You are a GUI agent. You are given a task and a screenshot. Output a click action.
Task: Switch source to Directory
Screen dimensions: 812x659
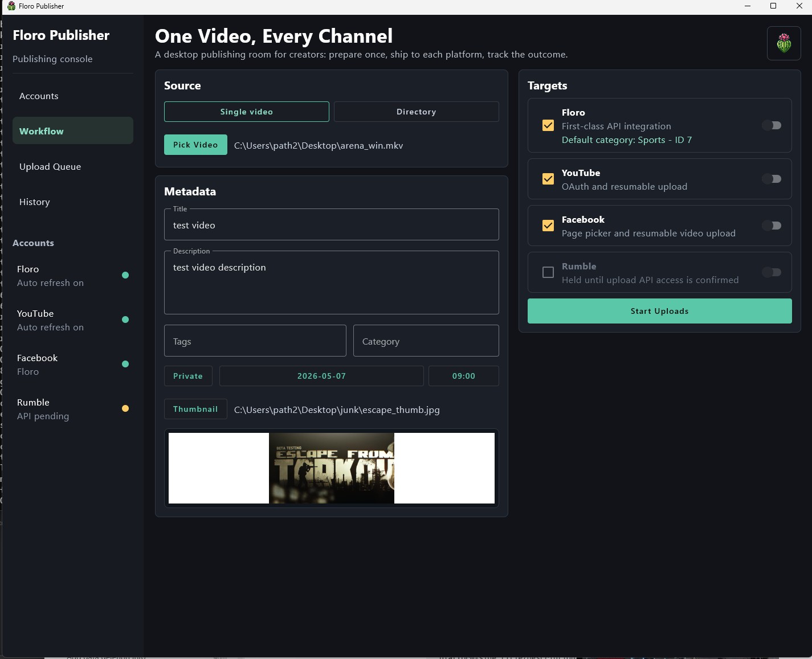click(x=417, y=112)
